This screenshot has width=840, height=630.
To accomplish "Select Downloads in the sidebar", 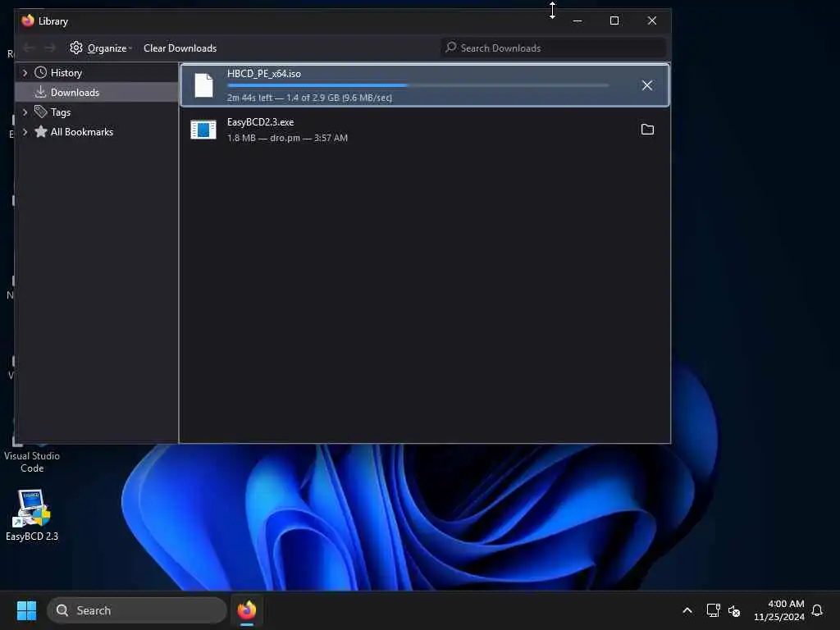I will click(75, 93).
